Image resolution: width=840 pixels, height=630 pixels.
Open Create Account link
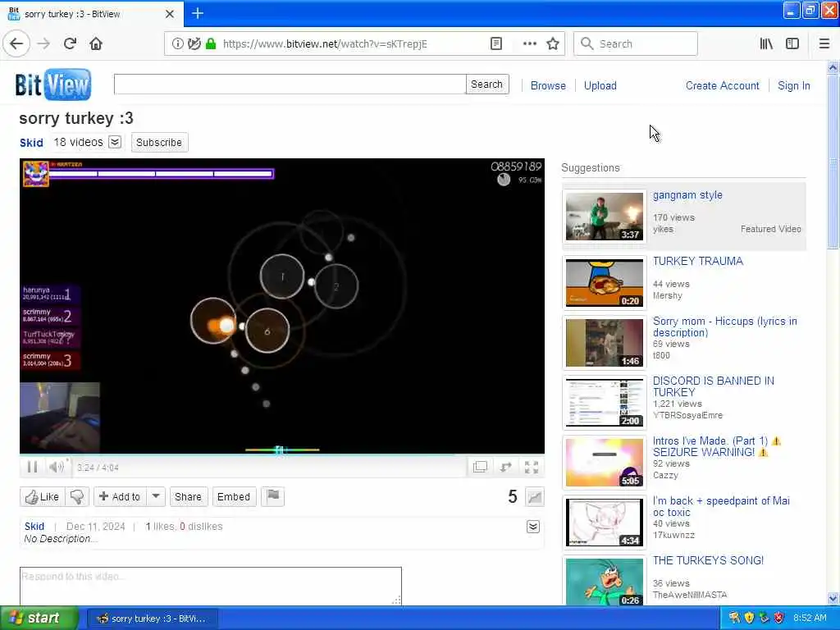[722, 85]
